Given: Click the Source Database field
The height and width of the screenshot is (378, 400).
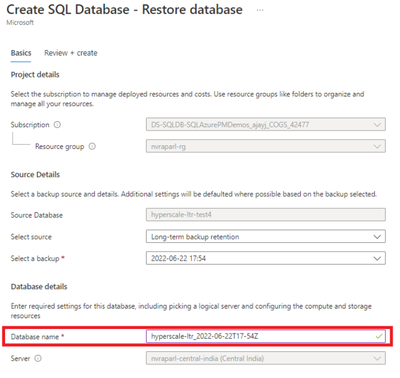Looking at the screenshot, I should (x=266, y=215).
